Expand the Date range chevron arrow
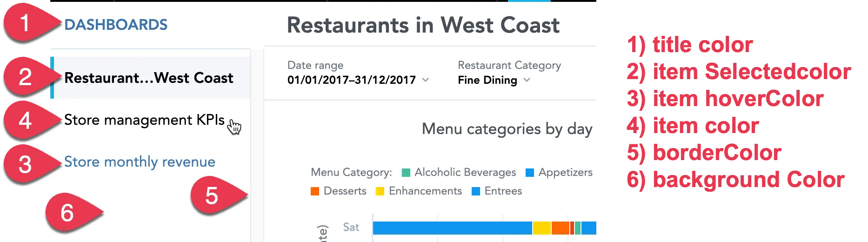This screenshot has width=868, height=242. pos(425,80)
